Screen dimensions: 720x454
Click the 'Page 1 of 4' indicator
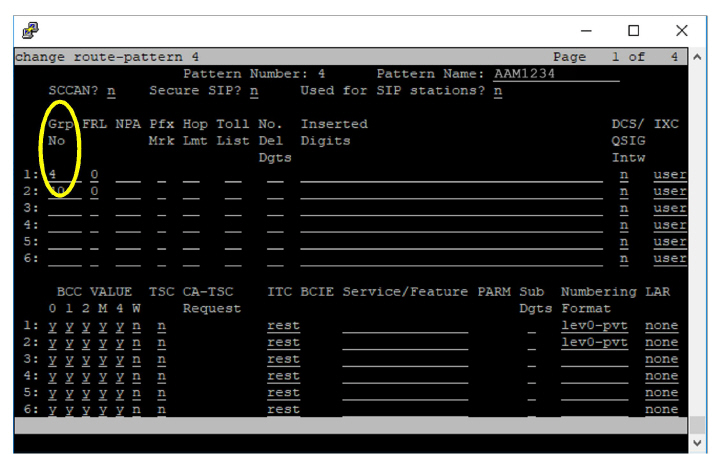coord(615,57)
